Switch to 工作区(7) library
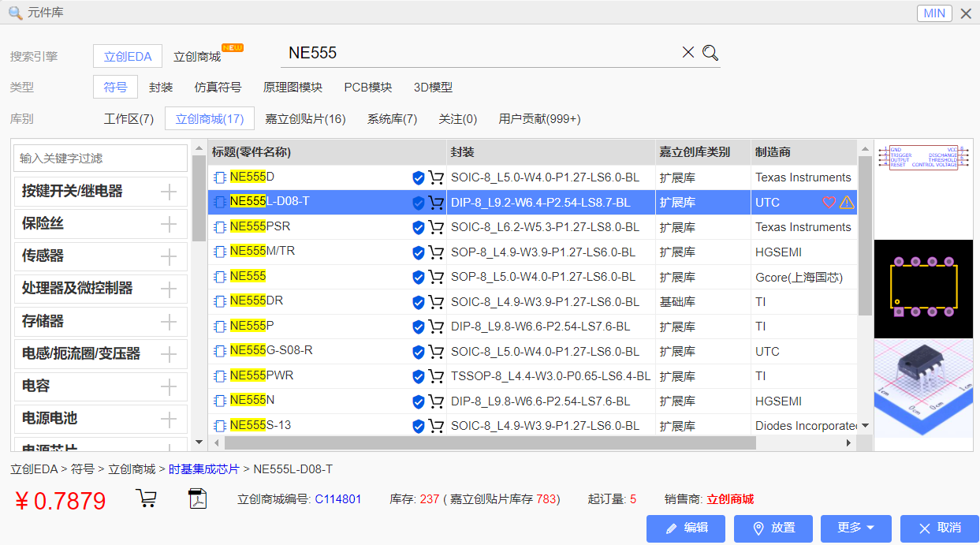Image resolution: width=980 pixels, height=545 pixels. [129, 119]
